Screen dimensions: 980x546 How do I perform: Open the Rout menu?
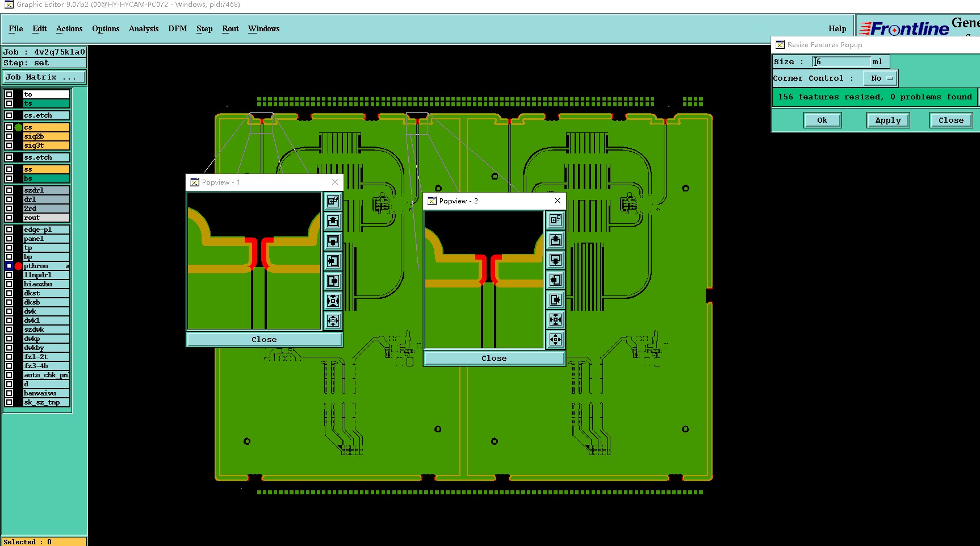click(231, 28)
